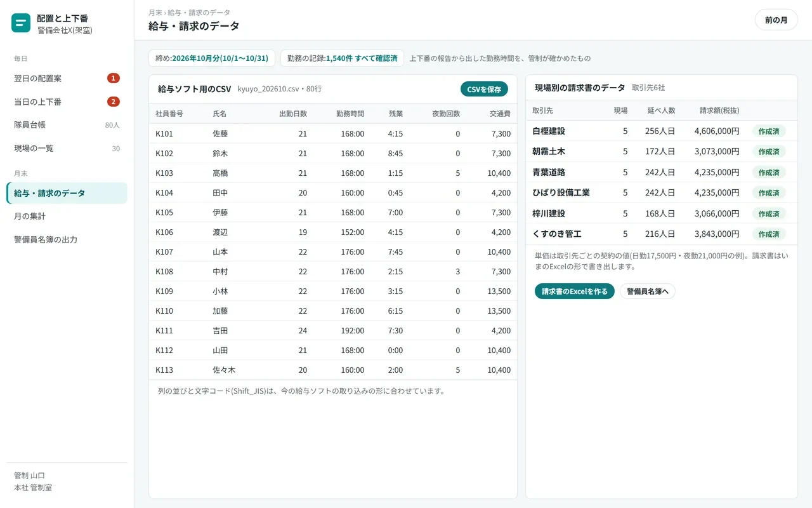
Task: Click the 月末 breadcrumb link
Action: 155,13
